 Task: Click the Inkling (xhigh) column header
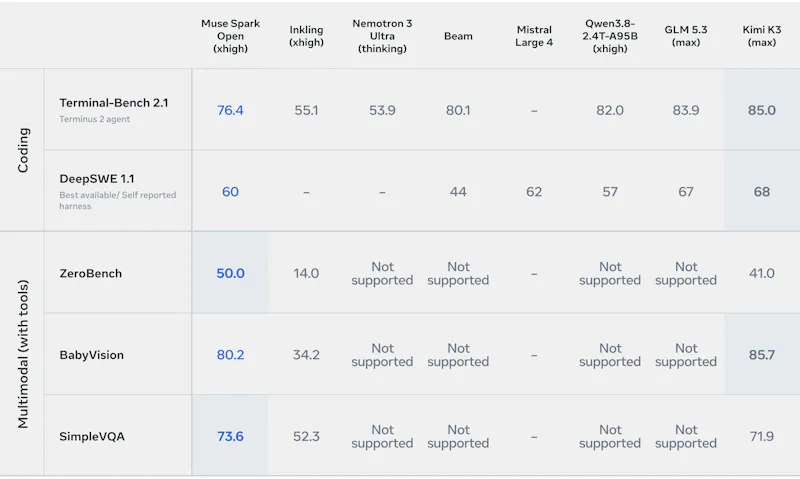(306, 36)
